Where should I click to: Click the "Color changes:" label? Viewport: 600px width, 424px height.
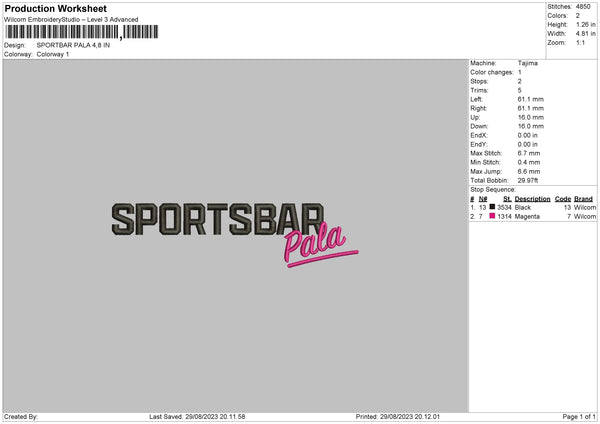pyautogui.click(x=492, y=72)
